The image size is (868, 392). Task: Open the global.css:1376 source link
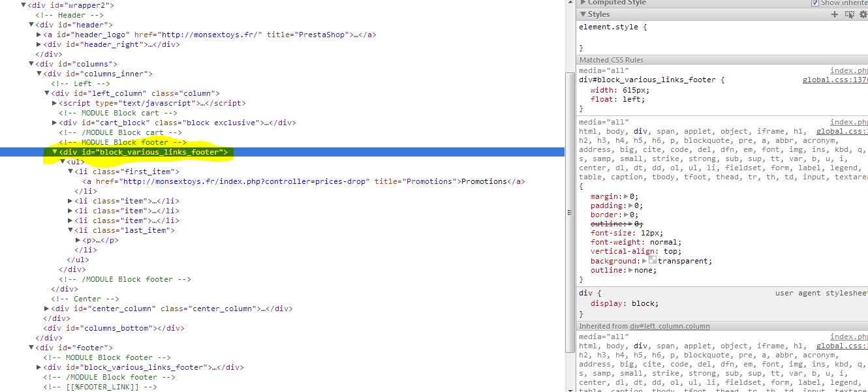point(835,80)
